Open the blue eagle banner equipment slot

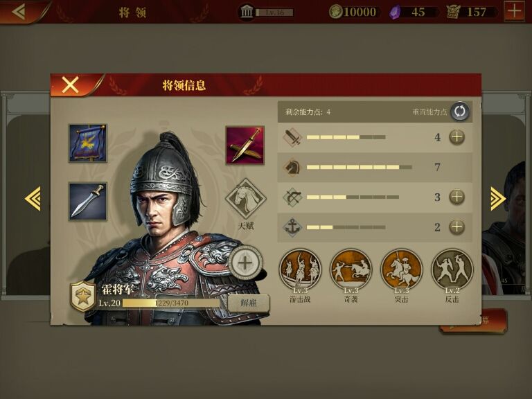88,143
